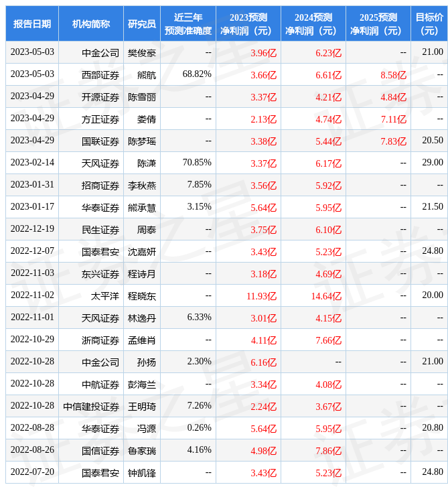
Task: Click the 2025预测净利润 column header
Action: (x=378, y=23)
